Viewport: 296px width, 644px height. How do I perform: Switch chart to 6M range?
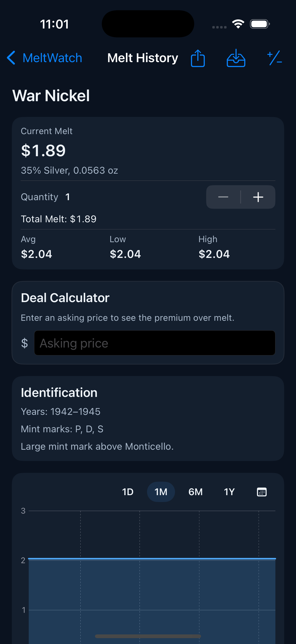(195, 492)
